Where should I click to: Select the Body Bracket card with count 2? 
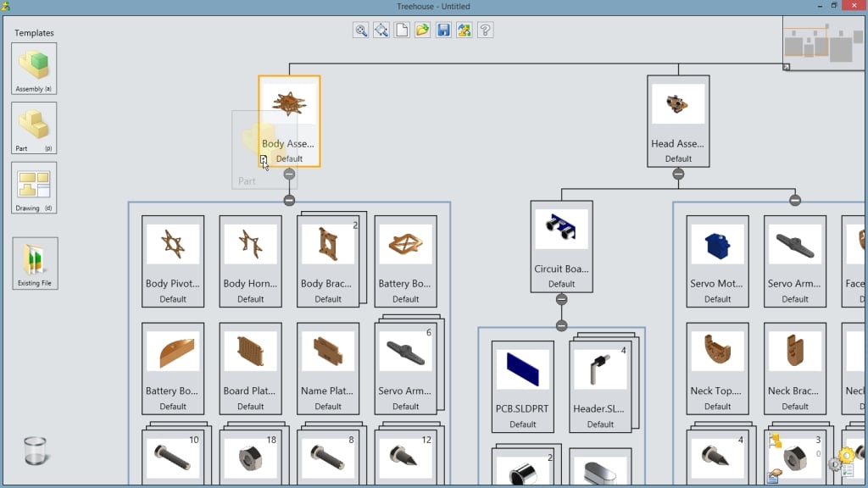[x=328, y=261]
